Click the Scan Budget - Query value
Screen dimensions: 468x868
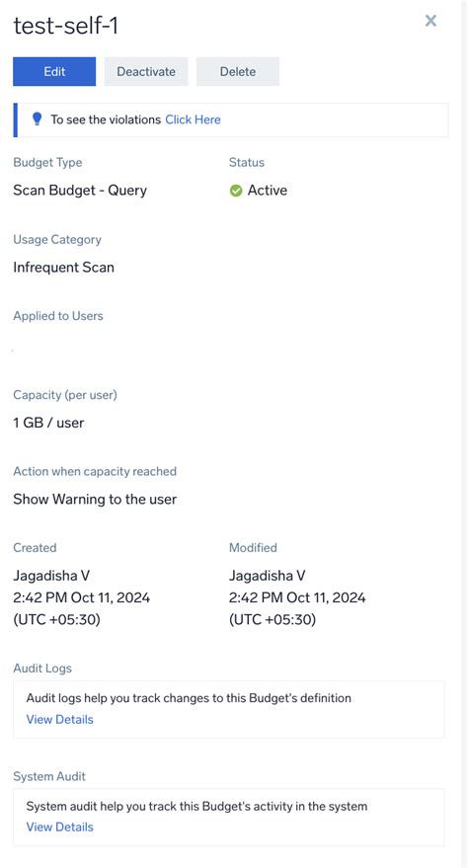coord(80,191)
